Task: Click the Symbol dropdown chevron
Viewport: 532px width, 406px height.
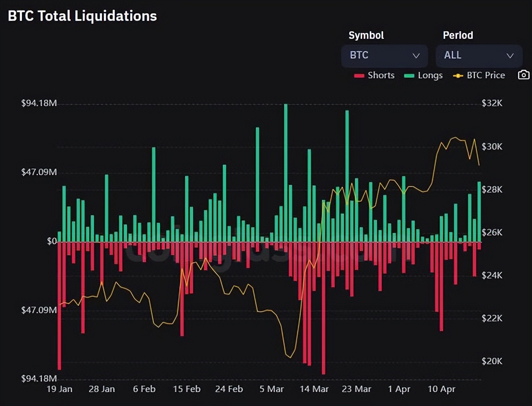Action: pos(416,56)
